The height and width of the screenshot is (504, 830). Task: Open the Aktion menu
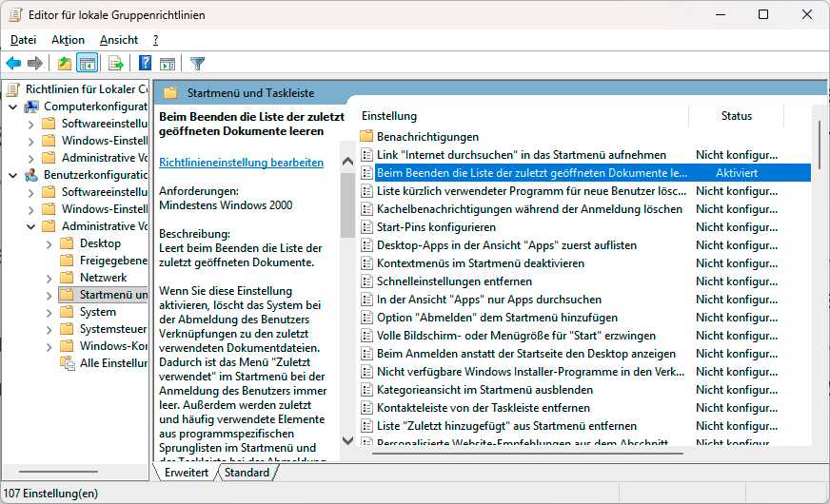tap(68, 40)
